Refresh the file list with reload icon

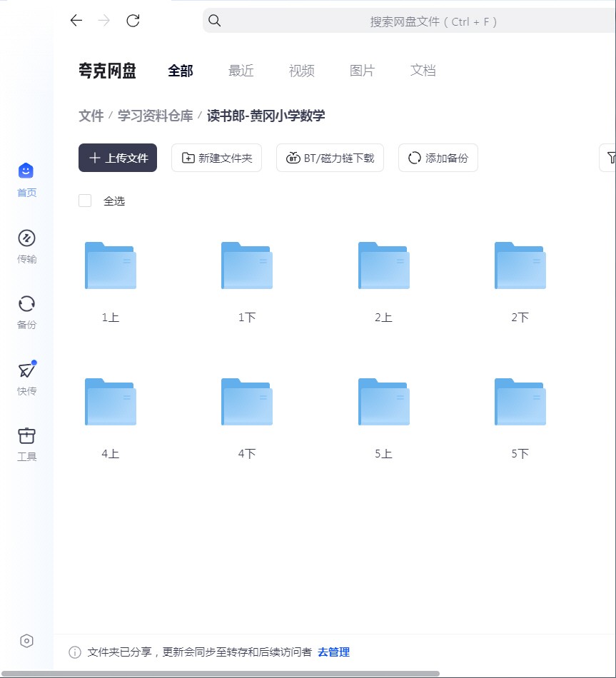tap(133, 20)
